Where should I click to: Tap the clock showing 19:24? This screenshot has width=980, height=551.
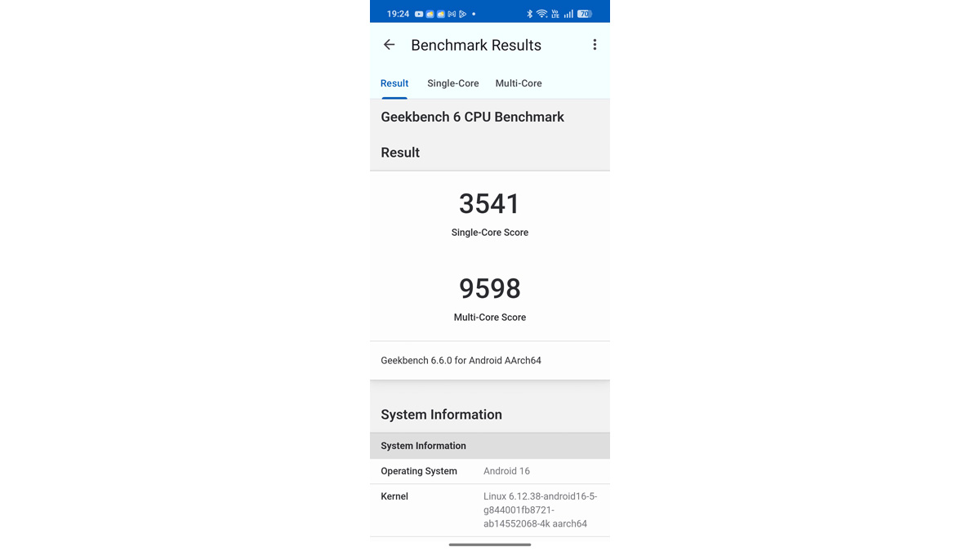click(398, 14)
